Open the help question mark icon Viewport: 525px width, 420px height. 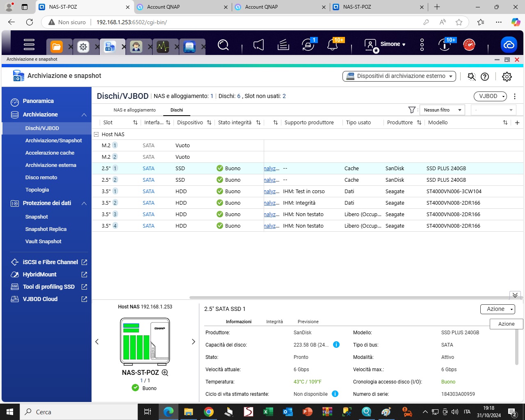pos(485,77)
